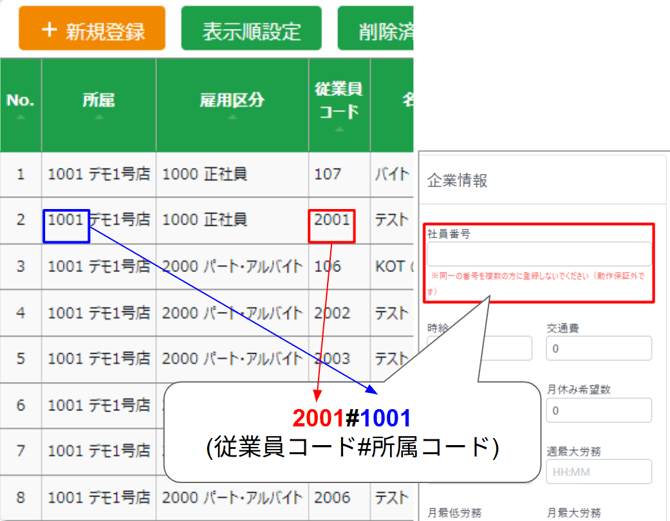
Task: Focus the 社員番号 input field
Action: coord(538,254)
